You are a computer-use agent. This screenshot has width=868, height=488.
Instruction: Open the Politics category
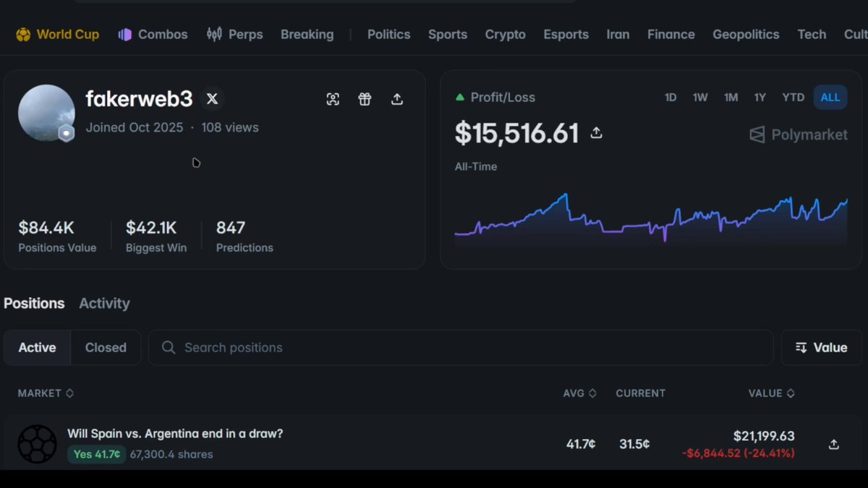(388, 35)
